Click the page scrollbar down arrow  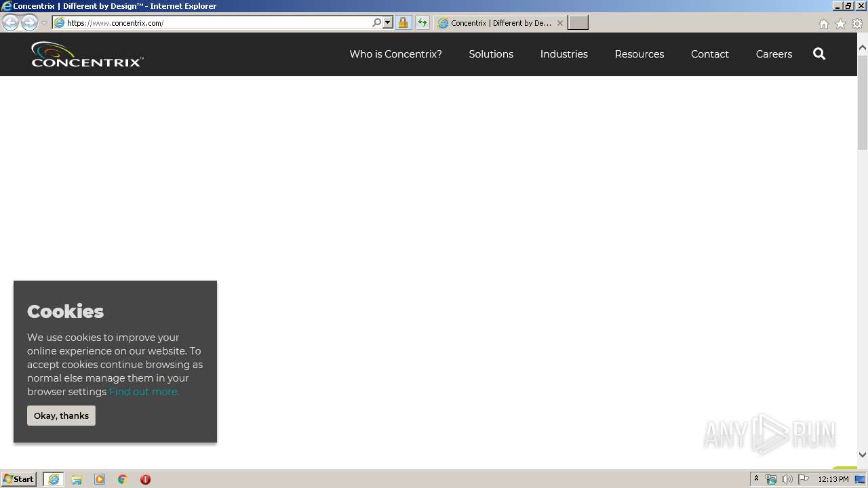click(x=863, y=455)
